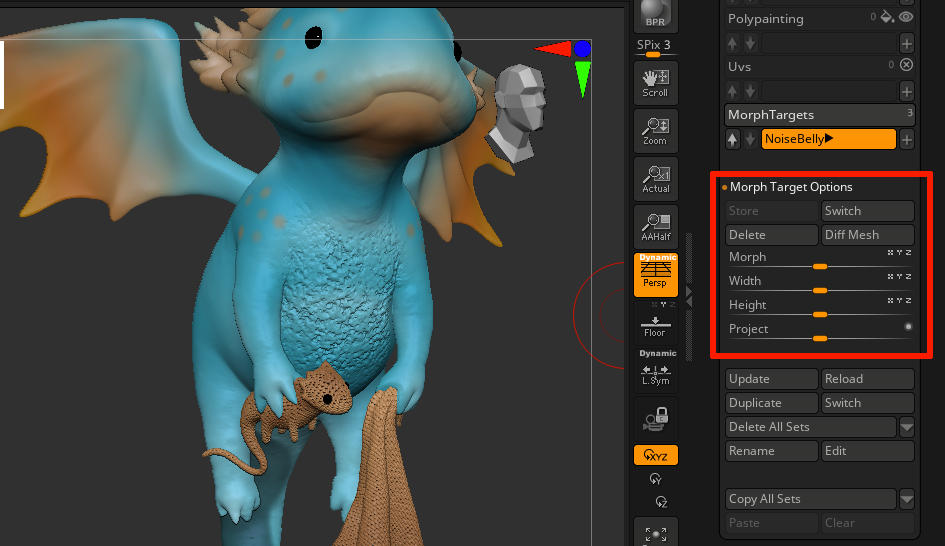Viewport: 945px width, 546px height.
Task: Toggle the Polypainting eye visibility icon
Action: pyautogui.click(x=906, y=17)
